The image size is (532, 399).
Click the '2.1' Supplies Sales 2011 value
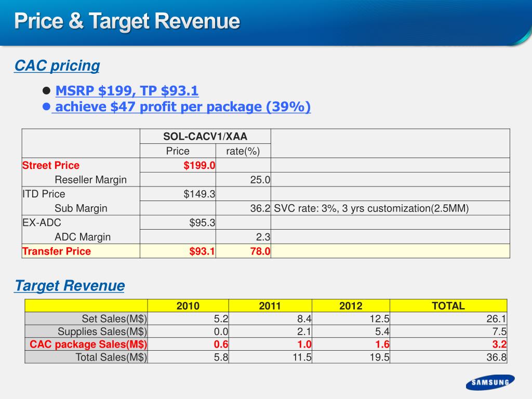304,331
